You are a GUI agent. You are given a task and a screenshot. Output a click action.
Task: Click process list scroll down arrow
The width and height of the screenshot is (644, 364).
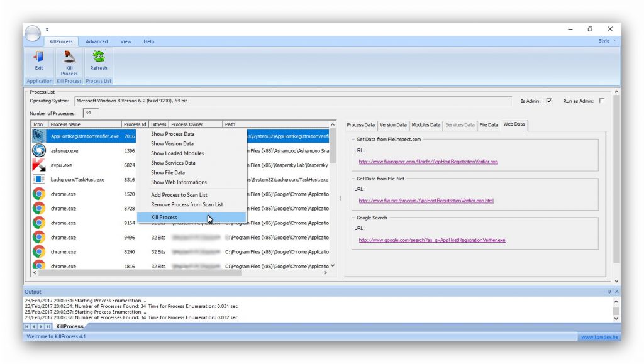click(x=333, y=265)
